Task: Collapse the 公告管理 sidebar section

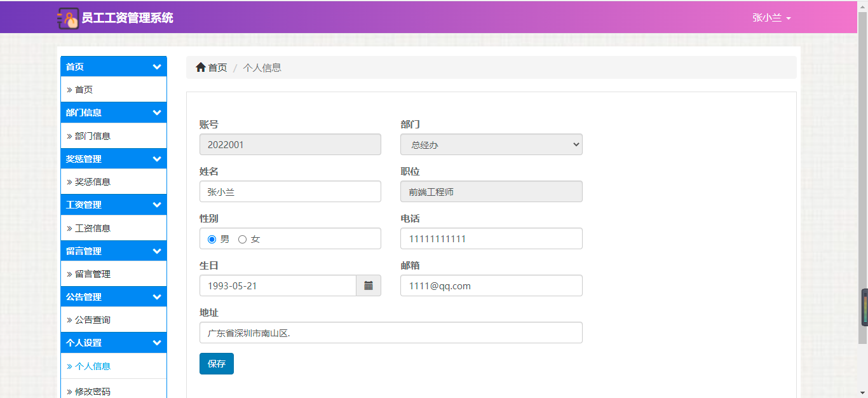Action: pyautogui.click(x=114, y=297)
